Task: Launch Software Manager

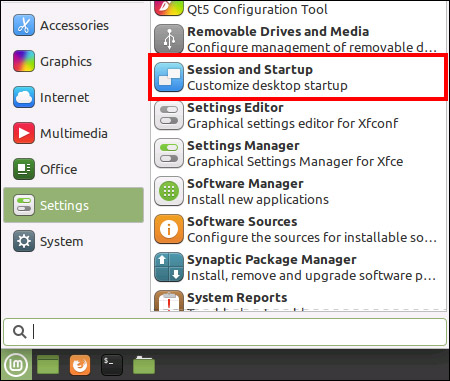Action: (x=298, y=191)
